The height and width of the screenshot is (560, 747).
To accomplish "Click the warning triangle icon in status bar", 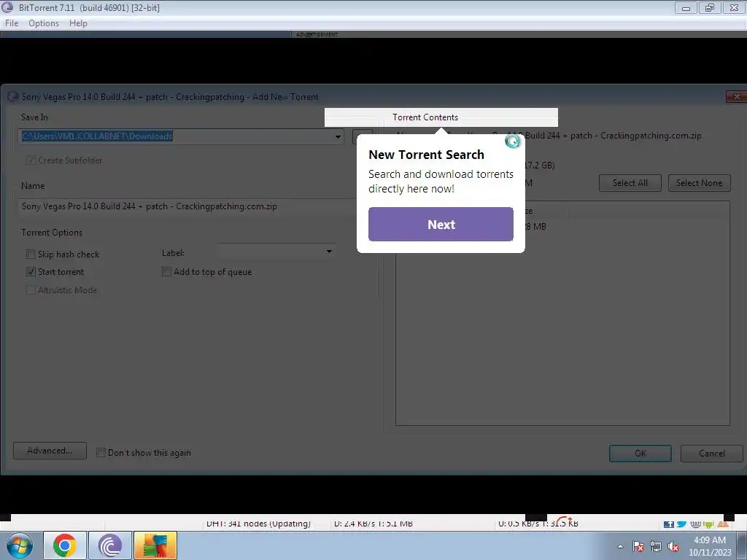I will 723,524.
